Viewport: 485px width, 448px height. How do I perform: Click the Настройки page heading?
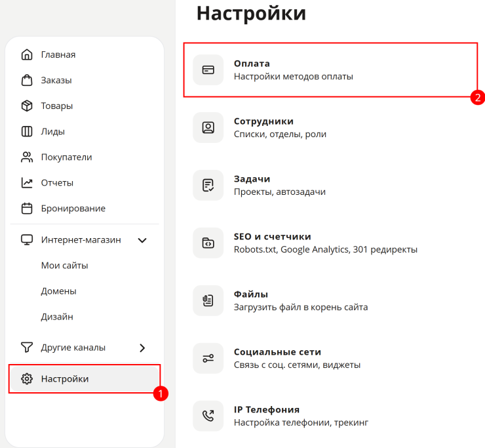click(x=252, y=14)
